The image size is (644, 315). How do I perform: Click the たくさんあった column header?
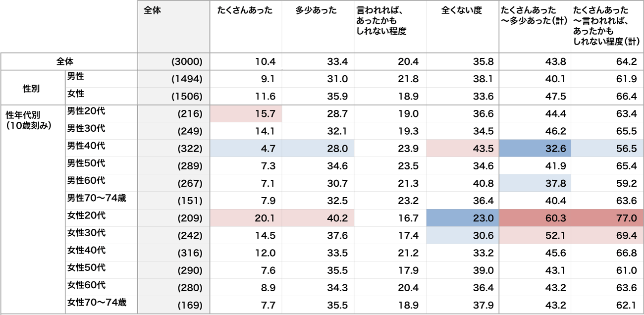pos(245,10)
